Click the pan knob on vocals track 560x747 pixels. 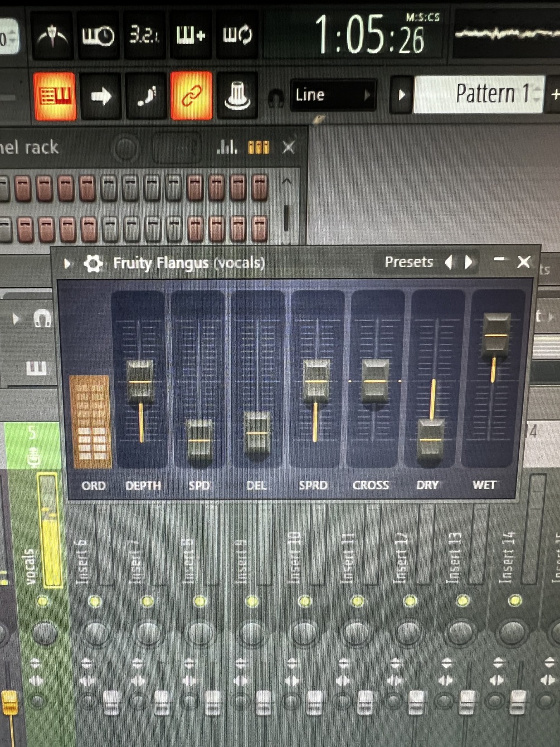44,633
